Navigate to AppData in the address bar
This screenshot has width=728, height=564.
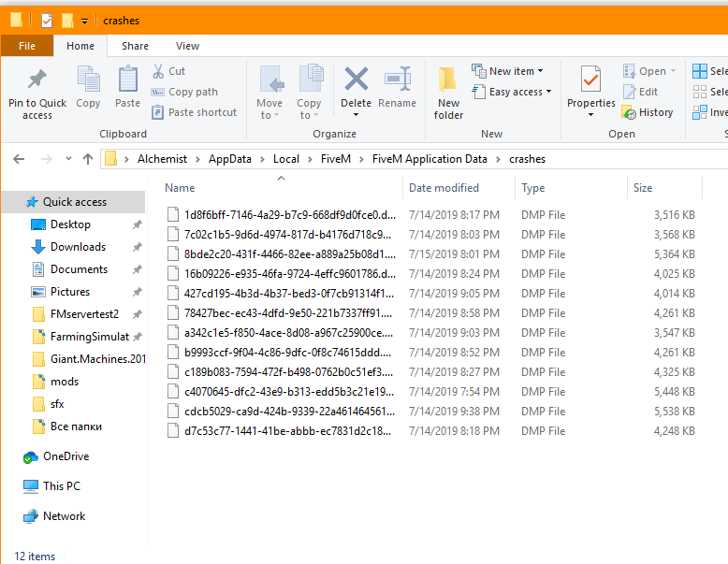pyautogui.click(x=230, y=159)
